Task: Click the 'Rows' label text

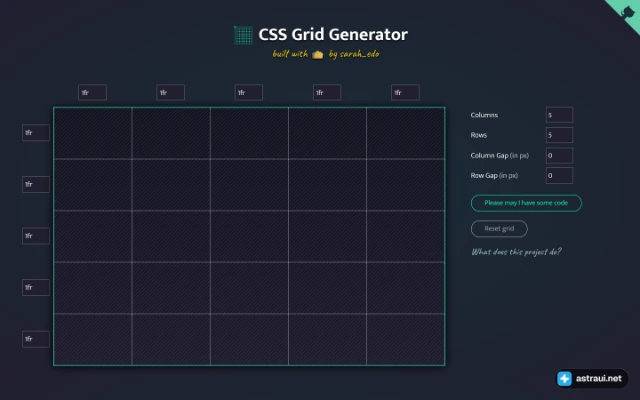Action: pyautogui.click(x=479, y=135)
